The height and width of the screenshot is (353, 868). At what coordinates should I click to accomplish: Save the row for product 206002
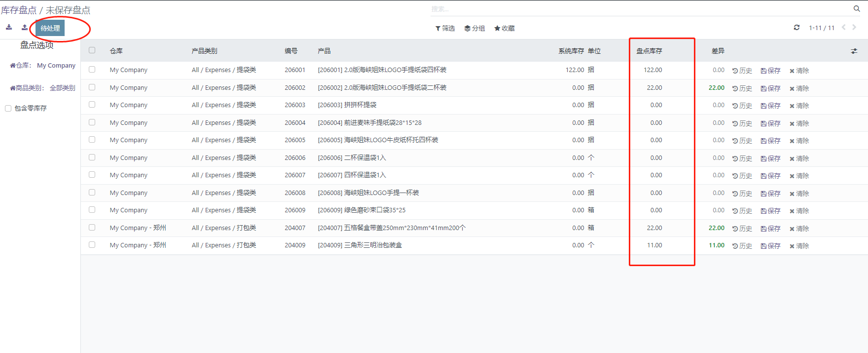click(x=770, y=88)
